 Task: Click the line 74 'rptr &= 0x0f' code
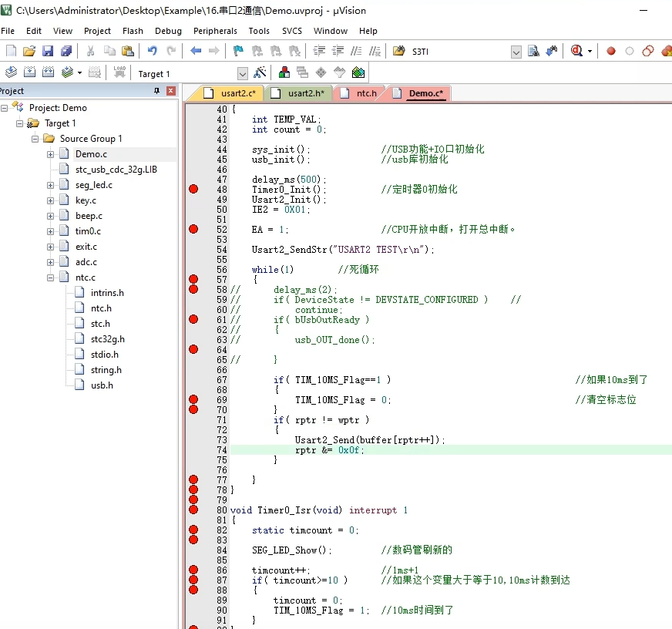point(329,449)
